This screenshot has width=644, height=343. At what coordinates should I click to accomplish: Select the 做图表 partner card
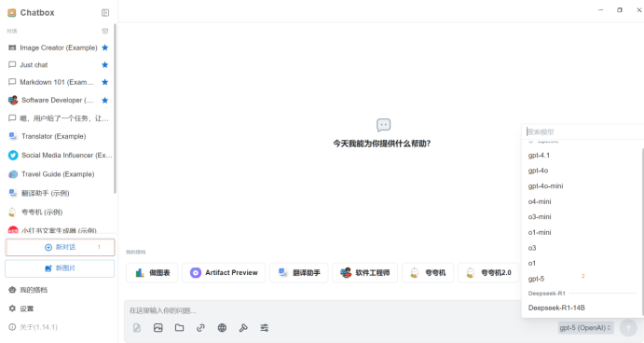point(152,273)
